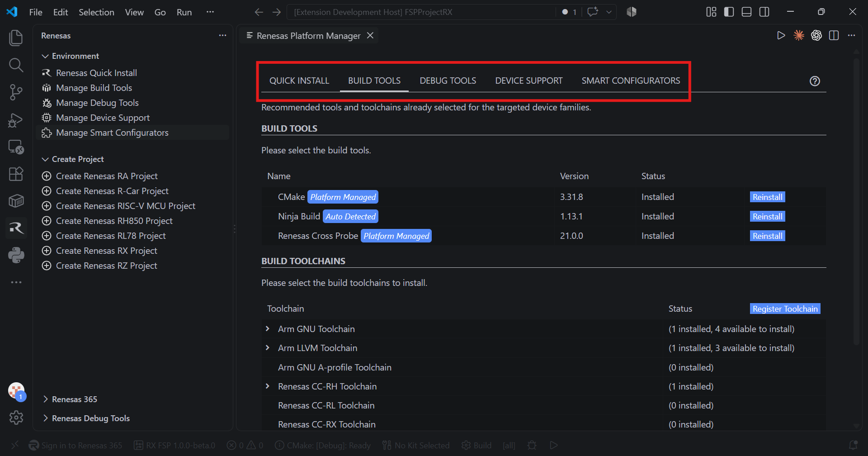Click the Run play icon in editor toolbar
Image resolution: width=868 pixels, height=456 pixels.
click(x=781, y=35)
